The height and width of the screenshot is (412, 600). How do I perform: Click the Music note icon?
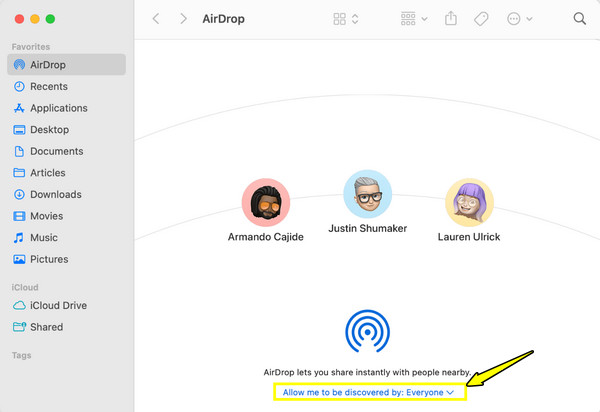[x=19, y=238]
